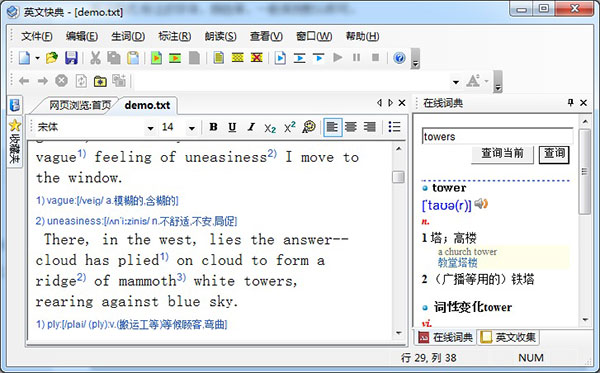600x373 pixels.
Task: Switch to 网页浏览:首页 tab
Action: tap(80, 105)
